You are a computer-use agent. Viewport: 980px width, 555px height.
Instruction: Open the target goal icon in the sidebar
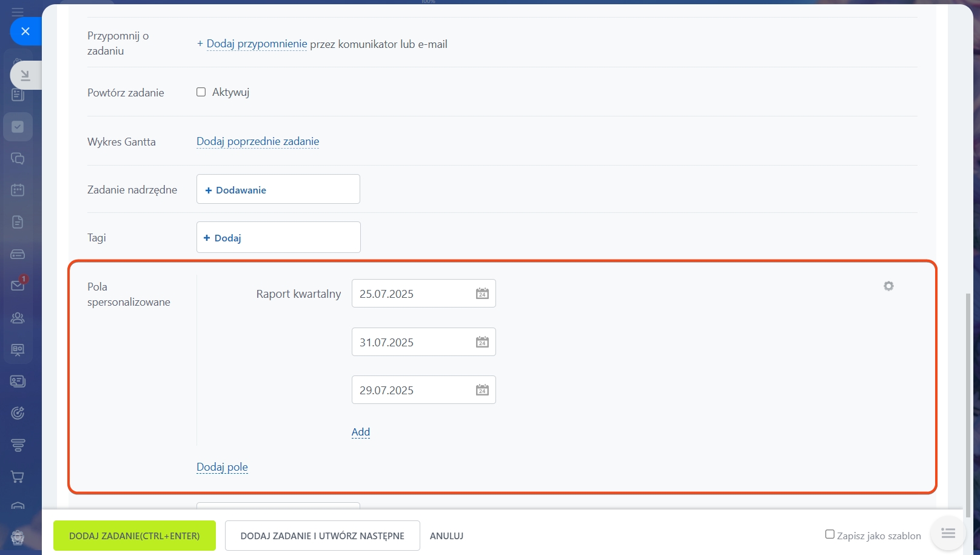click(x=18, y=413)
